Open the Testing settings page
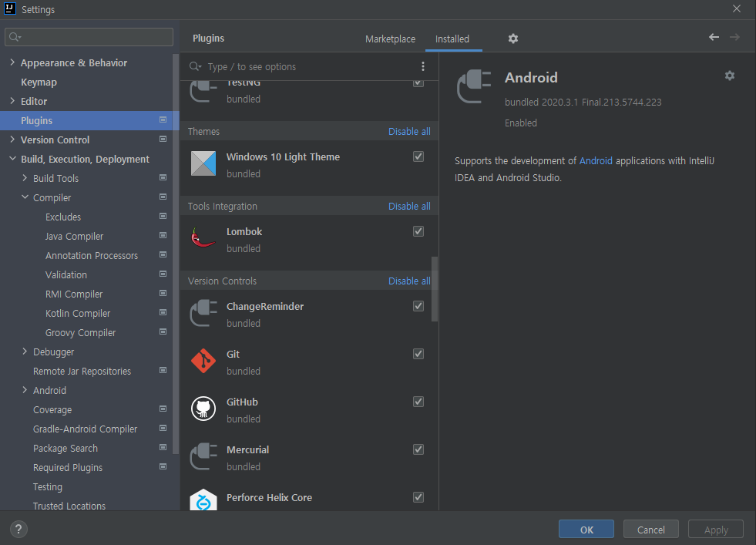The width and height of the screenshot is (756, 545). click(x=47, y=487)
